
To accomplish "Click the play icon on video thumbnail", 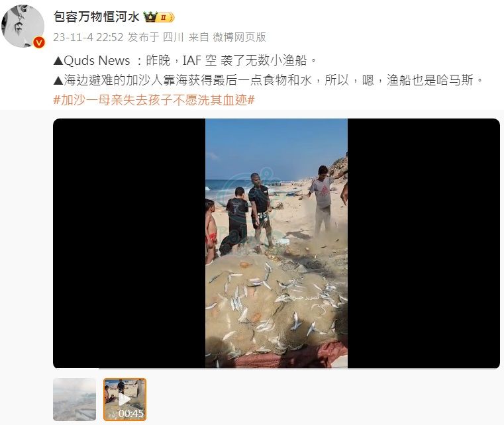I will 125,399.
